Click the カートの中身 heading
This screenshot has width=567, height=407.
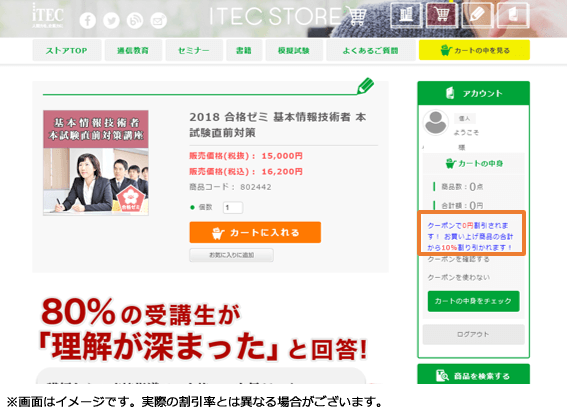tap(474, 163)
